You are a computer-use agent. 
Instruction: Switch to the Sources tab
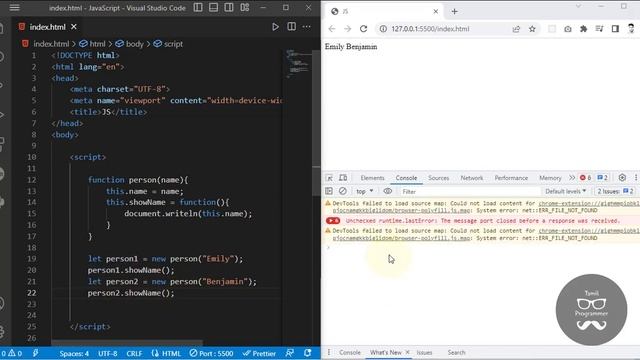pos(438,178)
